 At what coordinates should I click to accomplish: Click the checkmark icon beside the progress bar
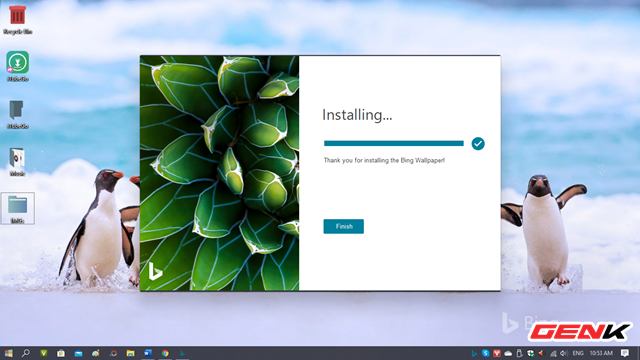478,144
